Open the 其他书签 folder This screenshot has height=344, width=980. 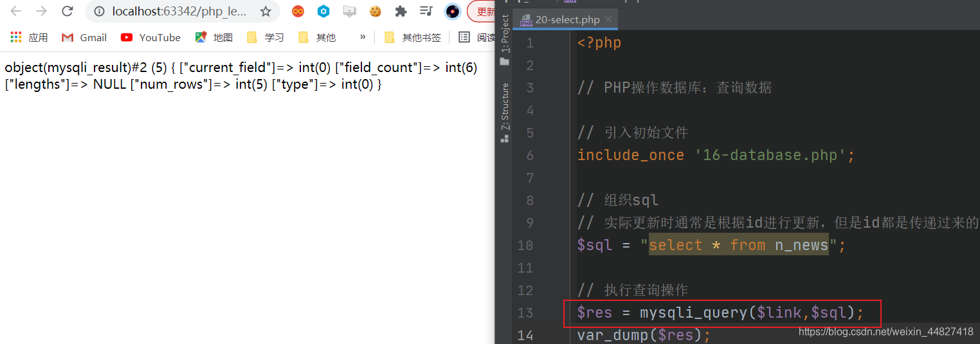pos(413,37)
